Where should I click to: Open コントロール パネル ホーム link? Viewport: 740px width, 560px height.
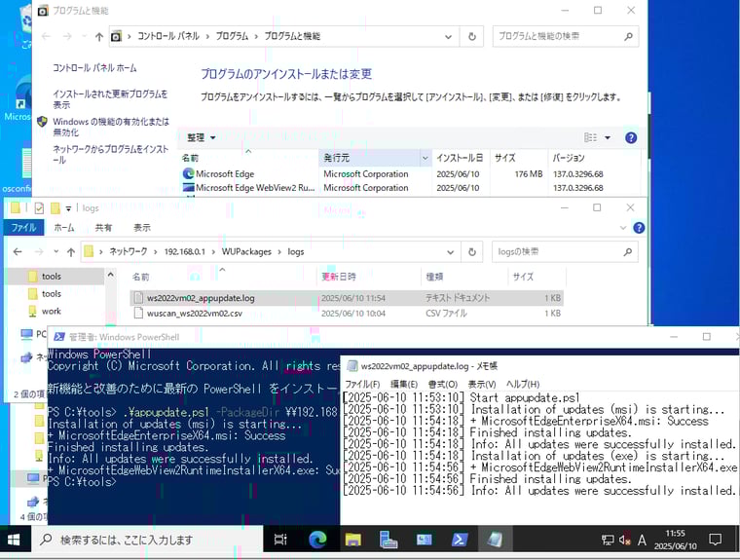(x=94, y=68)
